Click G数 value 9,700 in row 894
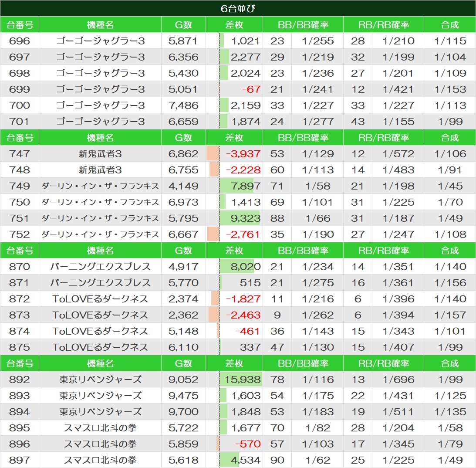 [183, 411]
